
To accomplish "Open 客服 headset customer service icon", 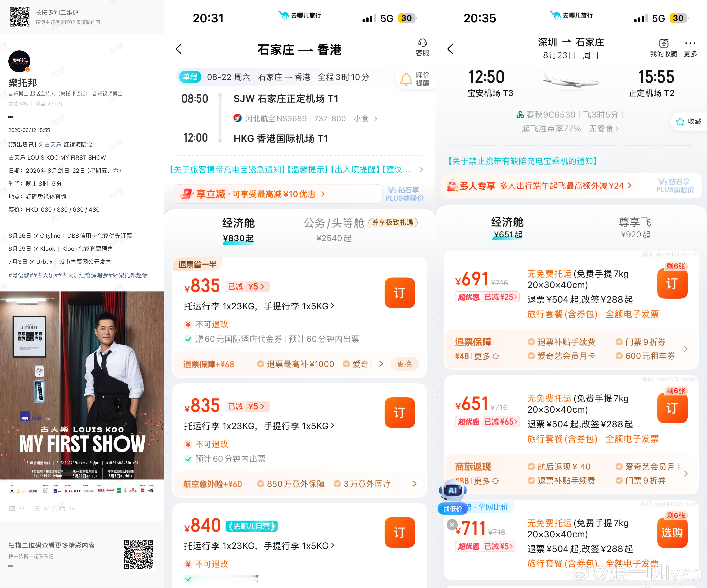I will pyautogui.click(x=423, y=47).
